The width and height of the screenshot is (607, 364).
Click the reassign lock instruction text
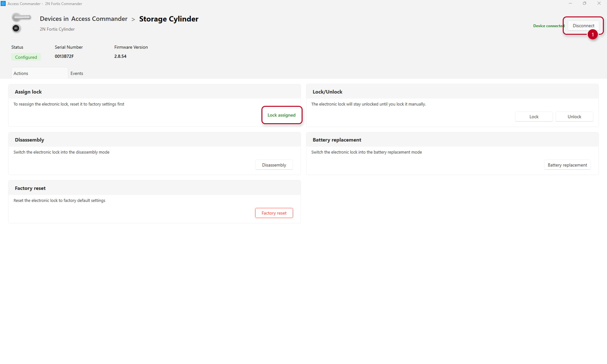[69, 104]
